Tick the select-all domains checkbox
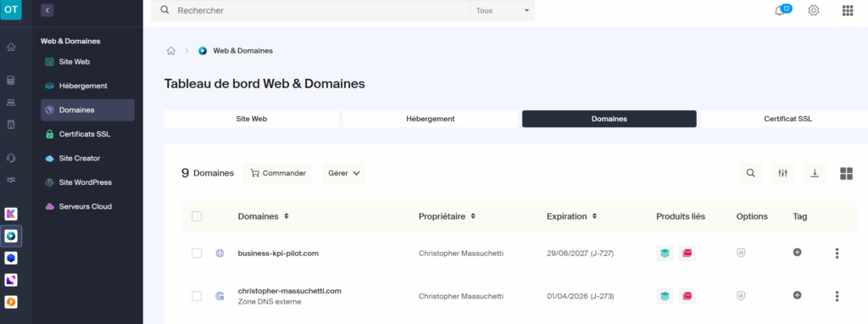 (x=197, y=216)
